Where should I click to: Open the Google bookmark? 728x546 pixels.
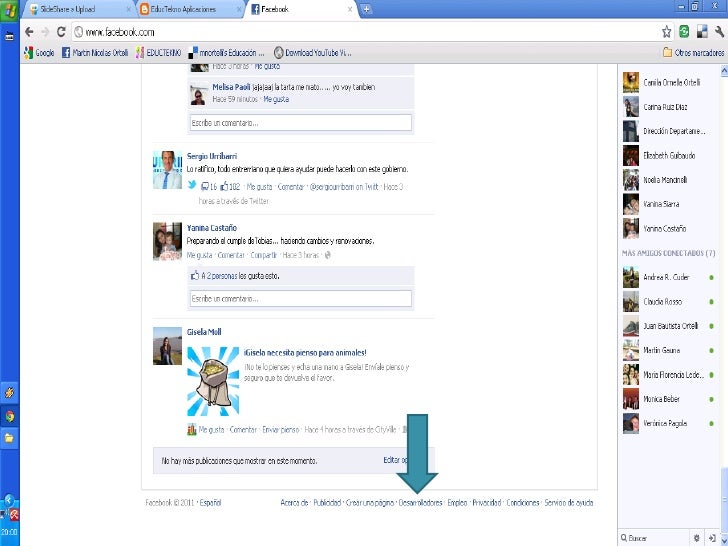39,53
